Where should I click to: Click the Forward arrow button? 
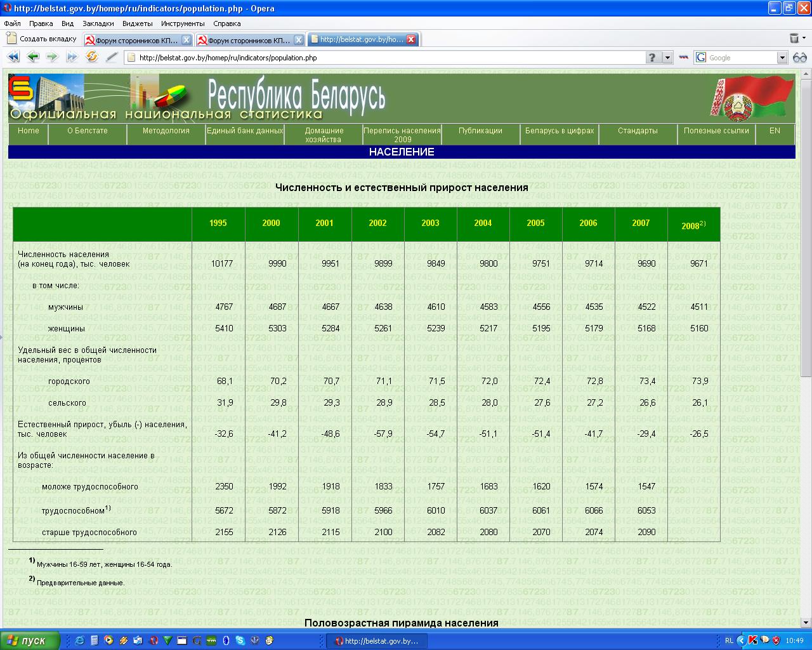(53, 57)
